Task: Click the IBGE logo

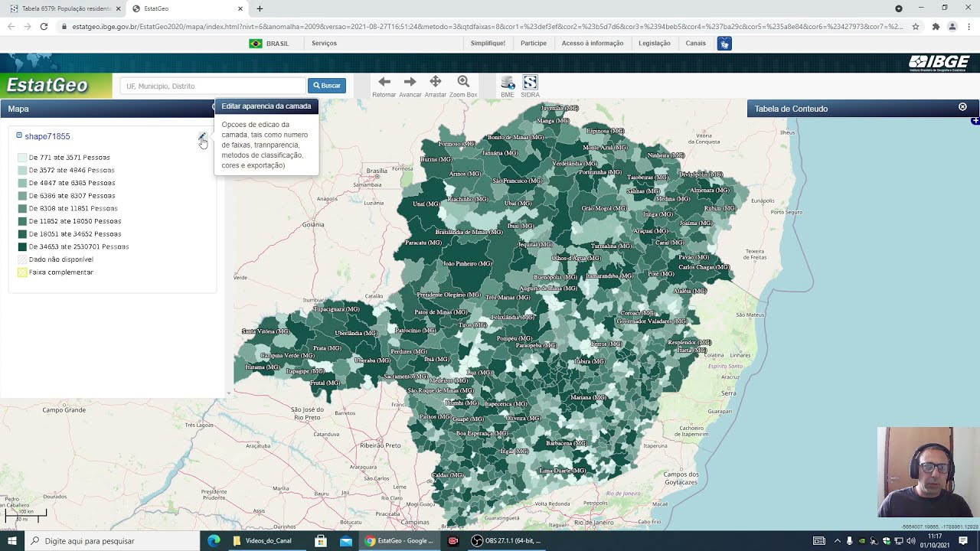Action: tap(939, 63)
